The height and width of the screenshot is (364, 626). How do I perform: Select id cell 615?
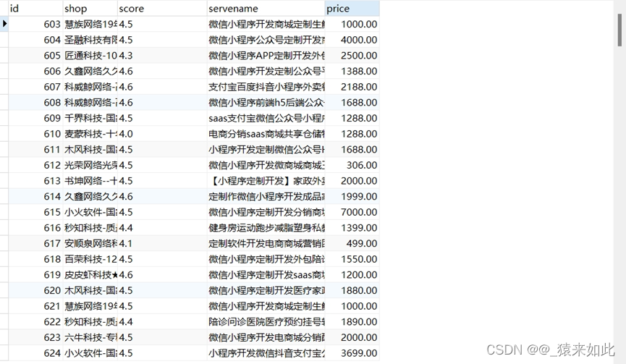tap(35, 212)
